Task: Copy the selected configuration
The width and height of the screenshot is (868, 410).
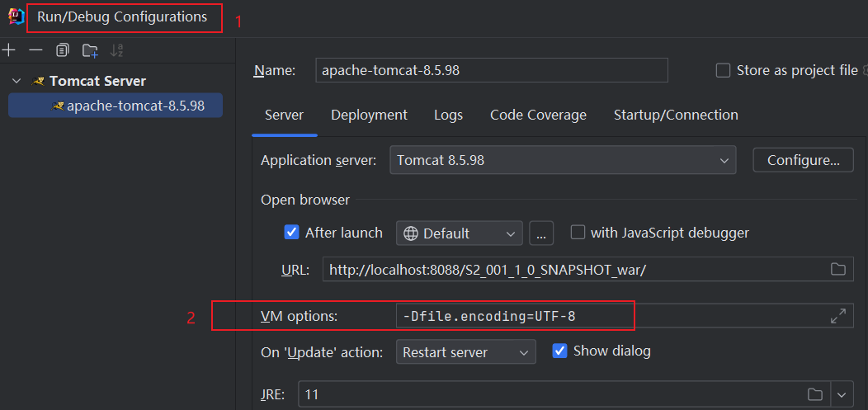Action: click(x=62, y=50)
